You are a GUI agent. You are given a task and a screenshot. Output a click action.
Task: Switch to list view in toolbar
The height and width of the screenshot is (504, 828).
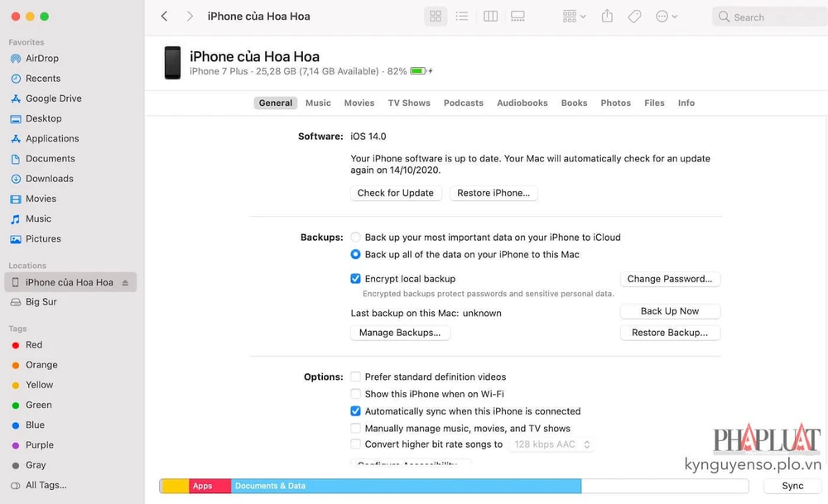pyautogui.click(x=462, y=17)
